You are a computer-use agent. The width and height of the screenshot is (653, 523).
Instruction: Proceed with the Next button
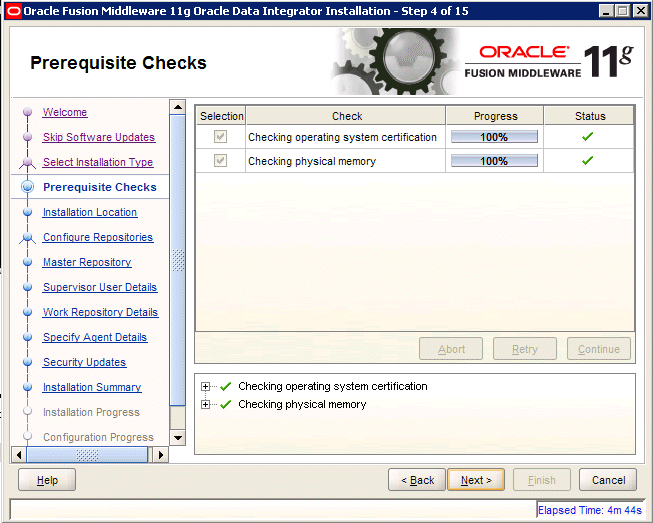pos(476,480)
